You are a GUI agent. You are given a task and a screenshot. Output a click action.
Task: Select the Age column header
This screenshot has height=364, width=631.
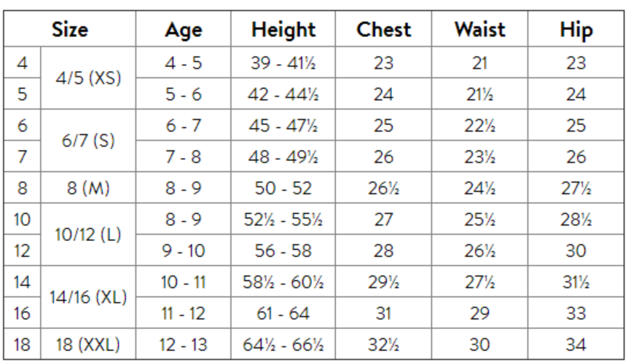pos(184,30)
